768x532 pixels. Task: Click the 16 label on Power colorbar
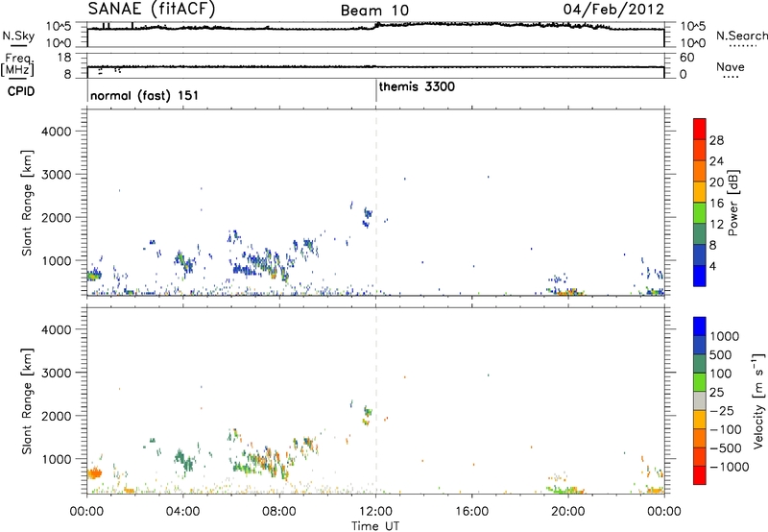[x=716, y=204]
